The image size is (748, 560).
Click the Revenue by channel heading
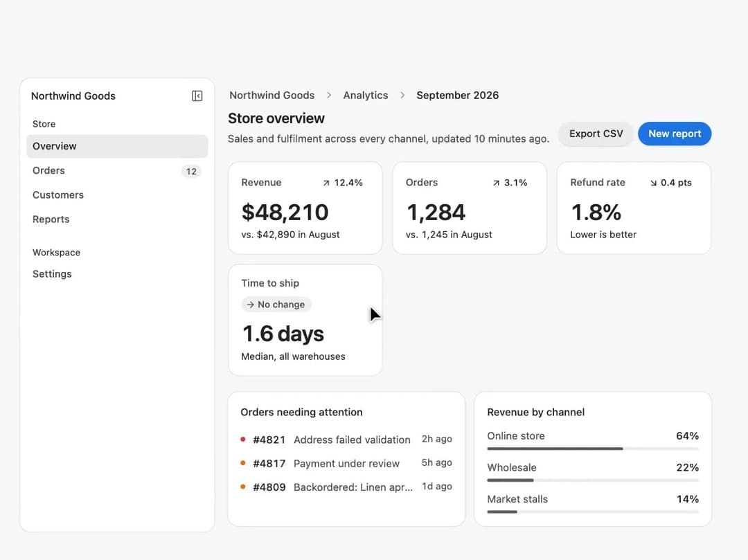535,413
